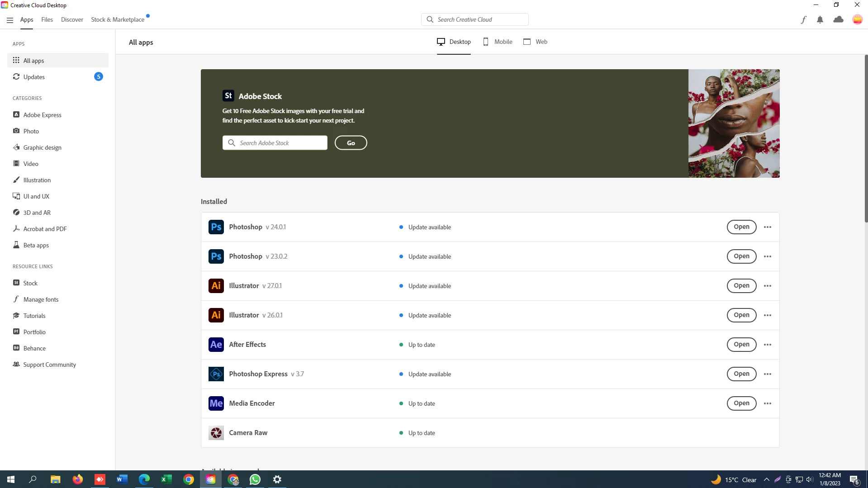Screen dimensions: 868x488
Task: Click the Adobe Stock banner photo
Action: pos(734,123)
